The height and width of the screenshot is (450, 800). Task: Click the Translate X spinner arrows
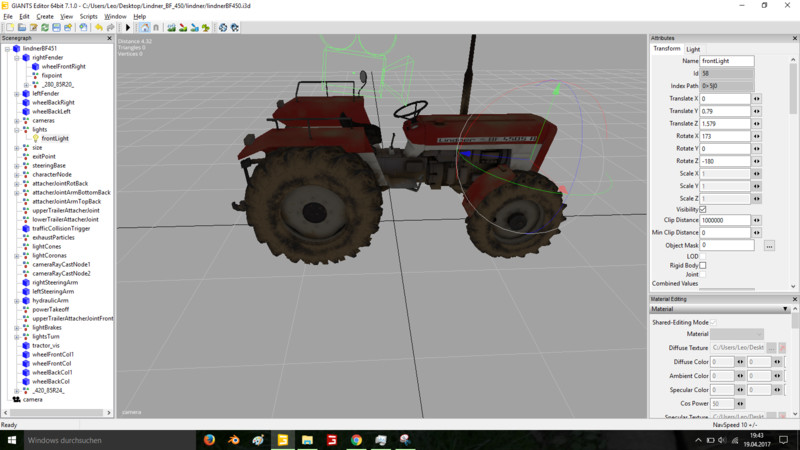pos(757,99)
